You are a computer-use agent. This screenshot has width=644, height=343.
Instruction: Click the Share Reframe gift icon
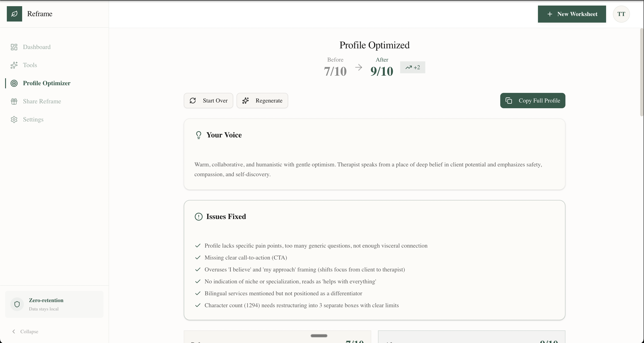tap(14, 101)
